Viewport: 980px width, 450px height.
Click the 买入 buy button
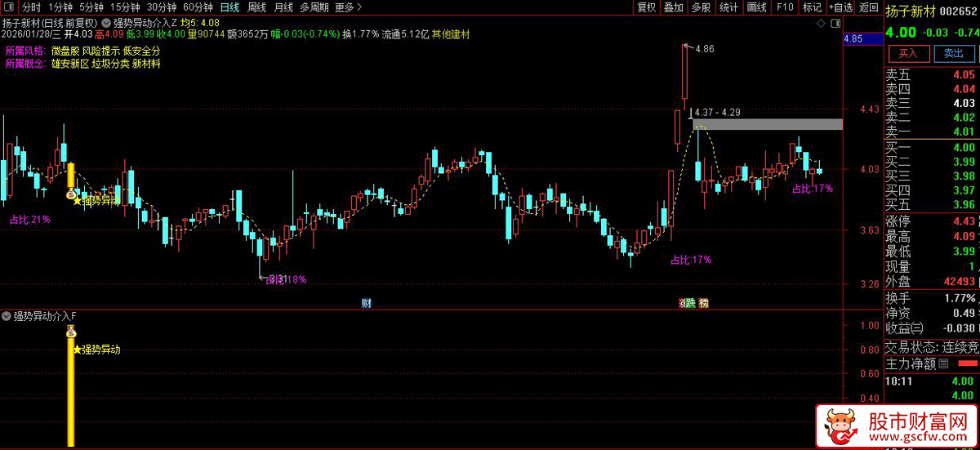click(908, 53)
